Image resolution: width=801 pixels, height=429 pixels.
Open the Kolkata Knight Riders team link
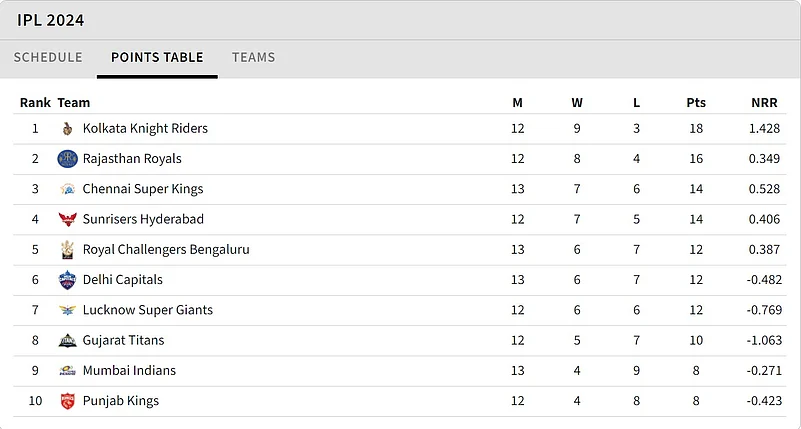145,128
